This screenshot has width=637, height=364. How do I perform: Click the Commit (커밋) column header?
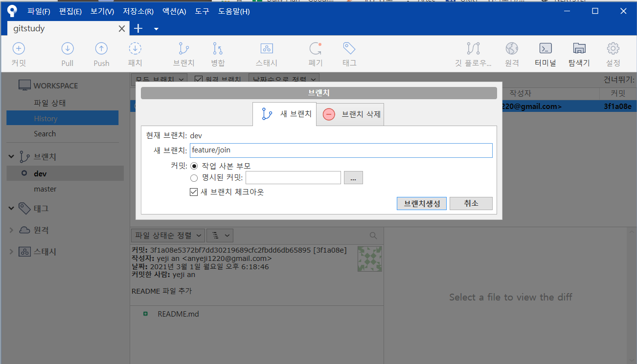click(x=617, y=93)
